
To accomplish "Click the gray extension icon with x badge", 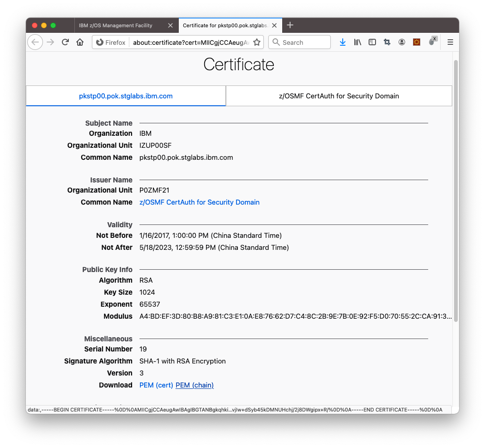I will (432, 41).
